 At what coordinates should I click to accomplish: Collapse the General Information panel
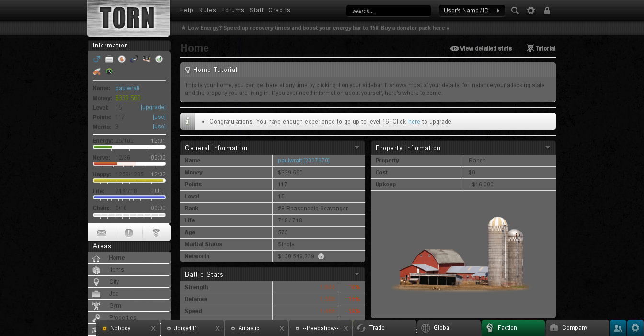click(x=357, y=148)
